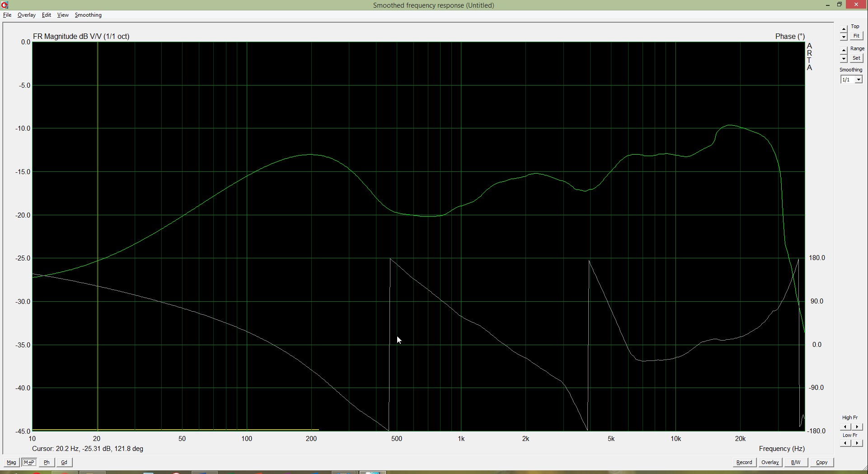Image resolution: width=868 pixels, height=474 pixels.
Task: Switch to Ph phase view
Action: (47, 462)
